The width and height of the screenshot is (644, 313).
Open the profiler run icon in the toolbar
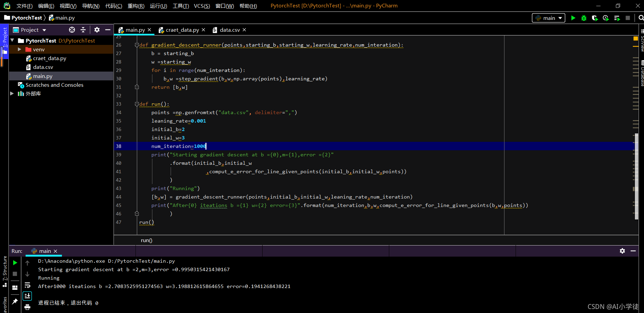pos(606,18)
